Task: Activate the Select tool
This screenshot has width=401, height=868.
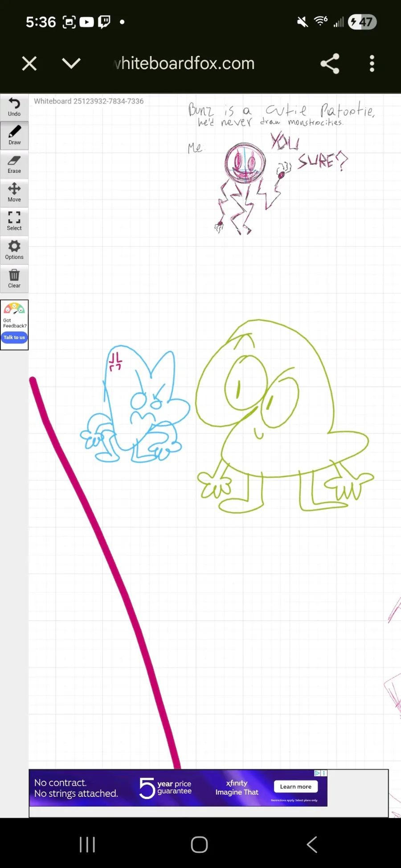Action: click(14, 221)
